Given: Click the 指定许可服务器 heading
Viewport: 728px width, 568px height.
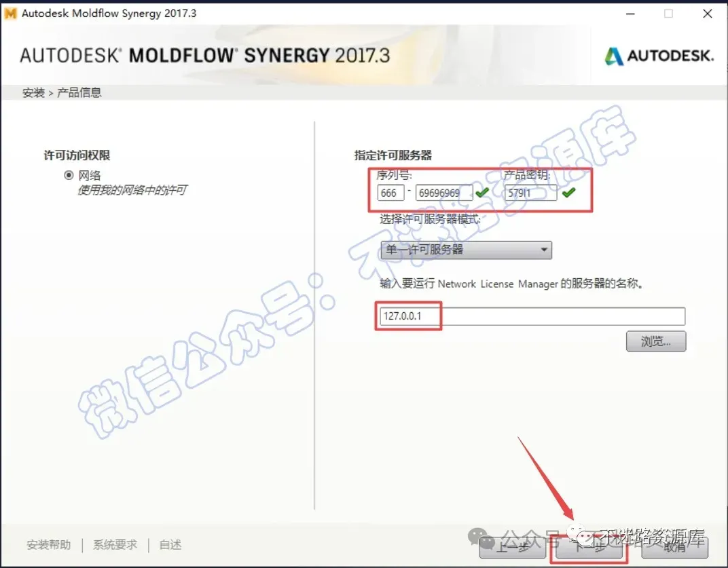Looking at the screenshot, I should point(393,155).
